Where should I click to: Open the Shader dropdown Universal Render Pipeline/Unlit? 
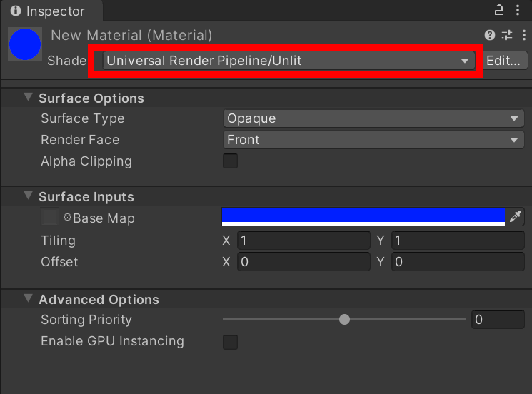288,61
